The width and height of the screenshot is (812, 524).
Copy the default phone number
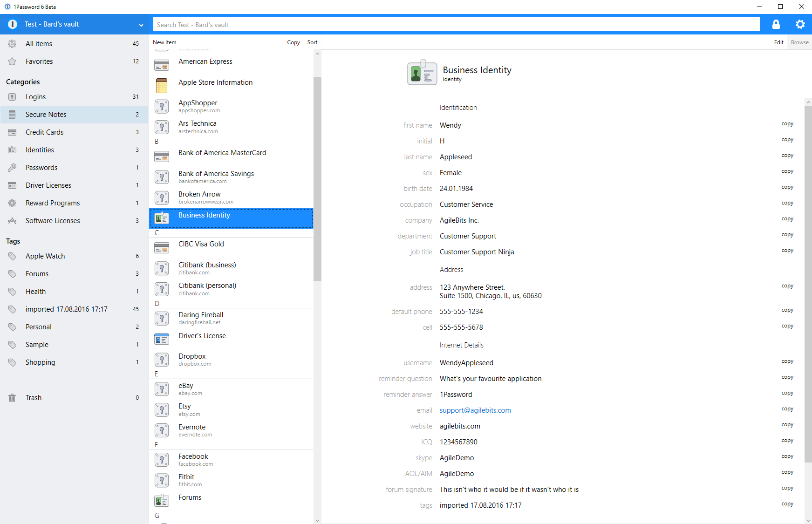(x=787, y=310)
